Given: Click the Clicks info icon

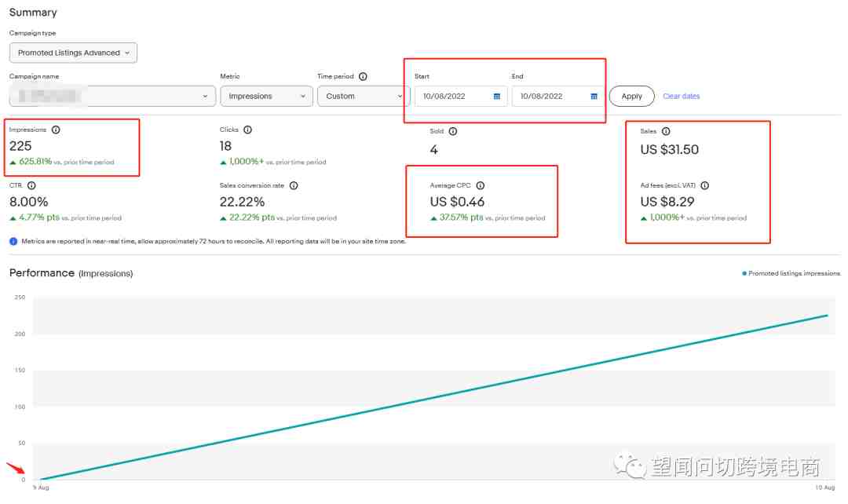Looking at the screenshot, I should (x=247, y=130).
